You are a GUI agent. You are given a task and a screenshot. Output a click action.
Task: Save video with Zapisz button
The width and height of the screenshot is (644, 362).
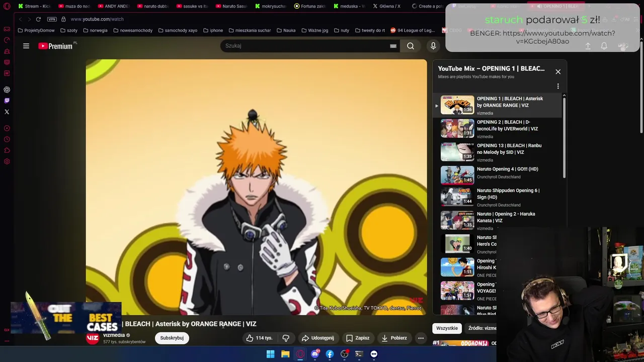pyautogui.click(x=358, y=338)
